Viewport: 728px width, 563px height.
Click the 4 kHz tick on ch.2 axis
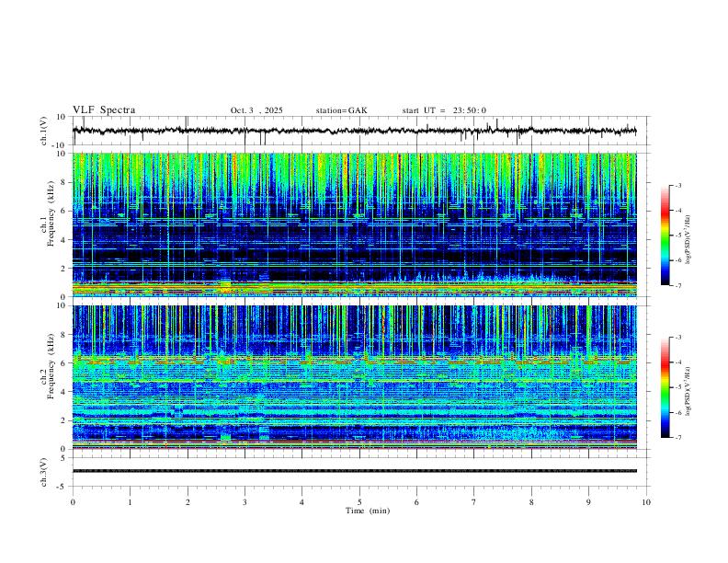click(x=63, y=392)
